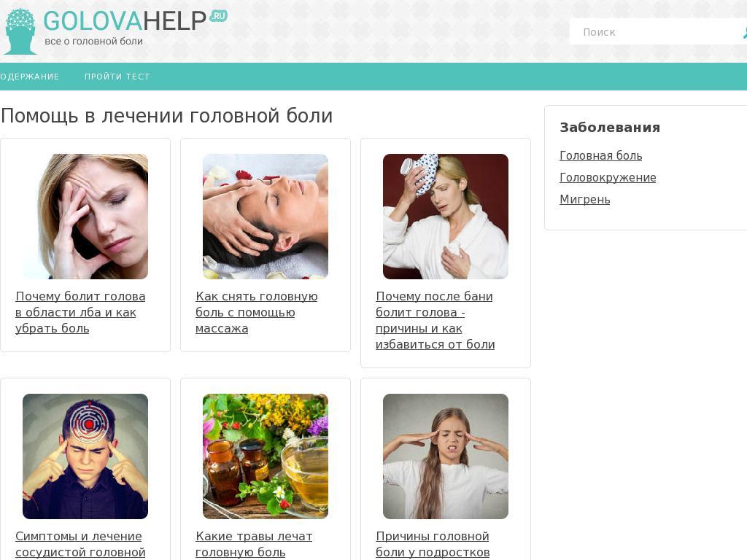Open the herbs and tea thumbnail

click(266, 456)
